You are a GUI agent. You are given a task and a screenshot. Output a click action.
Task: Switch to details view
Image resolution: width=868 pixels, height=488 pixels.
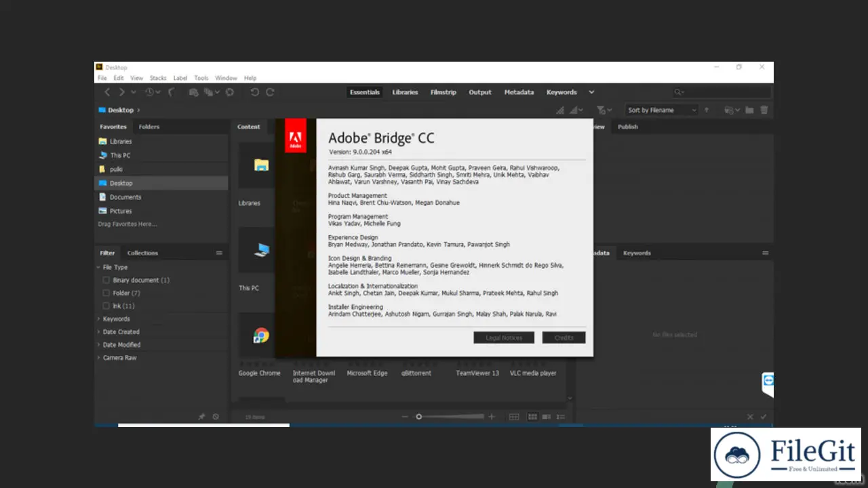tap(547, 417)
